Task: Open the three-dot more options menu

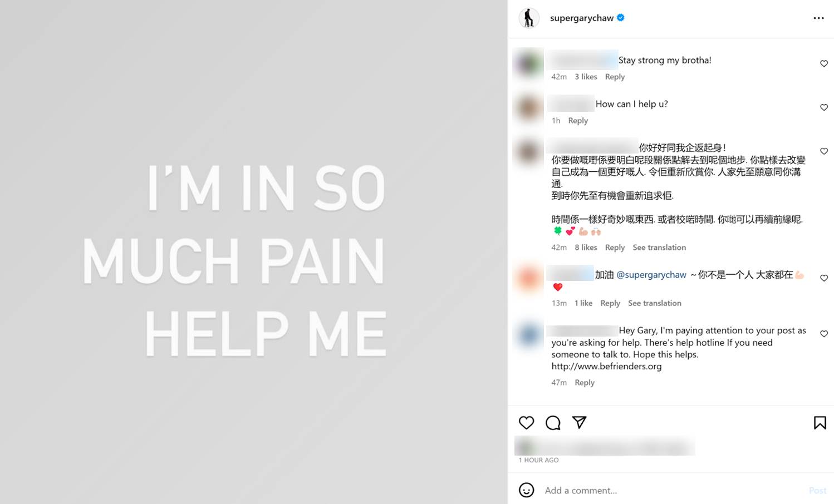Action: 818,18
